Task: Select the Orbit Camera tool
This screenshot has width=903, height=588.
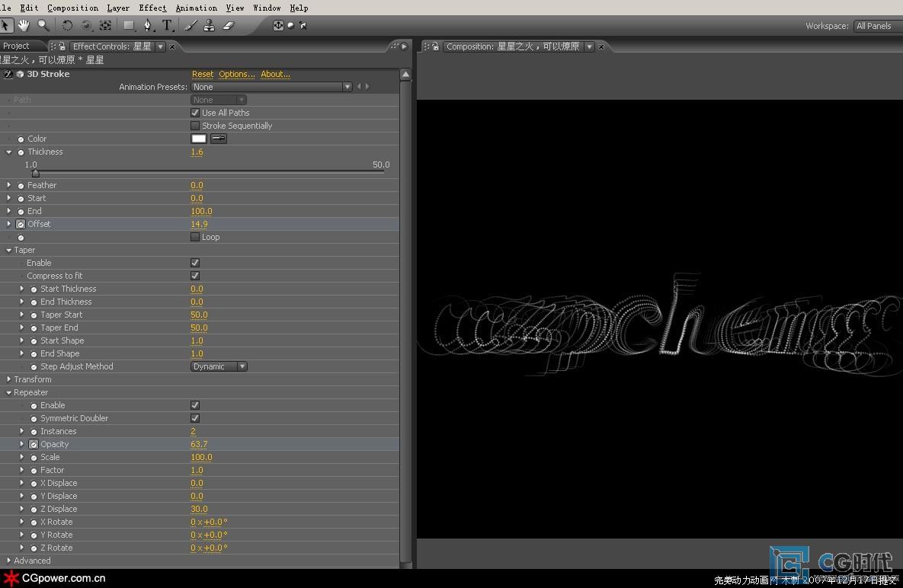Action: (x=86, y=25)
